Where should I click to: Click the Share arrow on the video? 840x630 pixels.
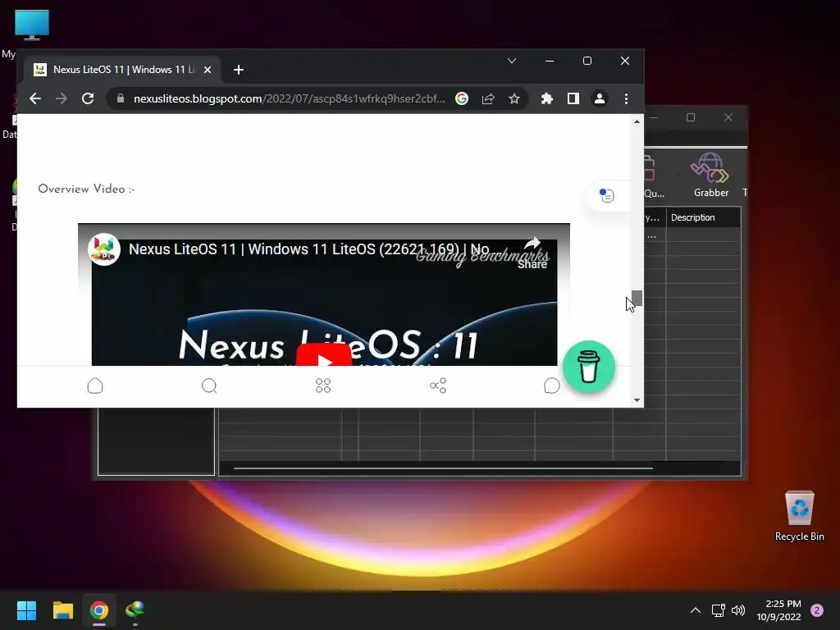tap(532, 252)
